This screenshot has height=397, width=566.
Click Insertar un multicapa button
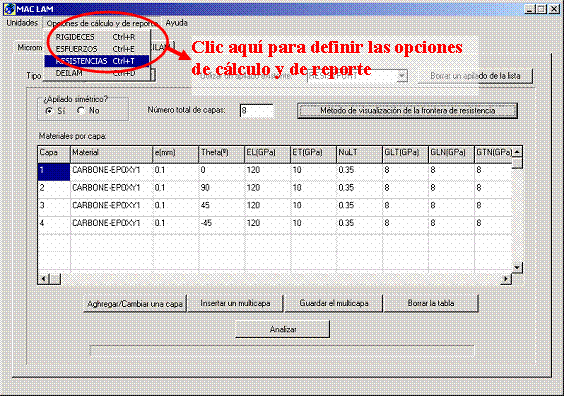pos(235,303)
